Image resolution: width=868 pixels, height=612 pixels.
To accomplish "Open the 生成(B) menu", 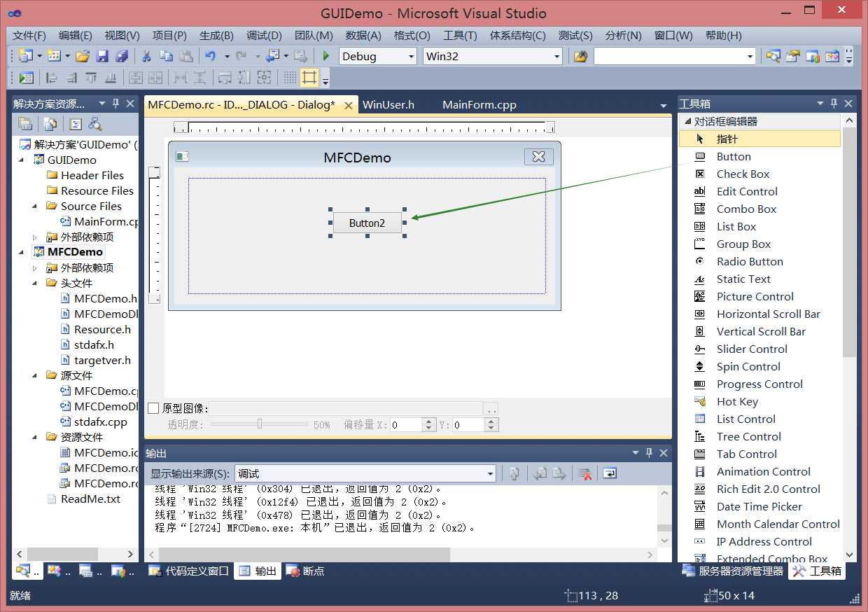I will tap(216, 36).
